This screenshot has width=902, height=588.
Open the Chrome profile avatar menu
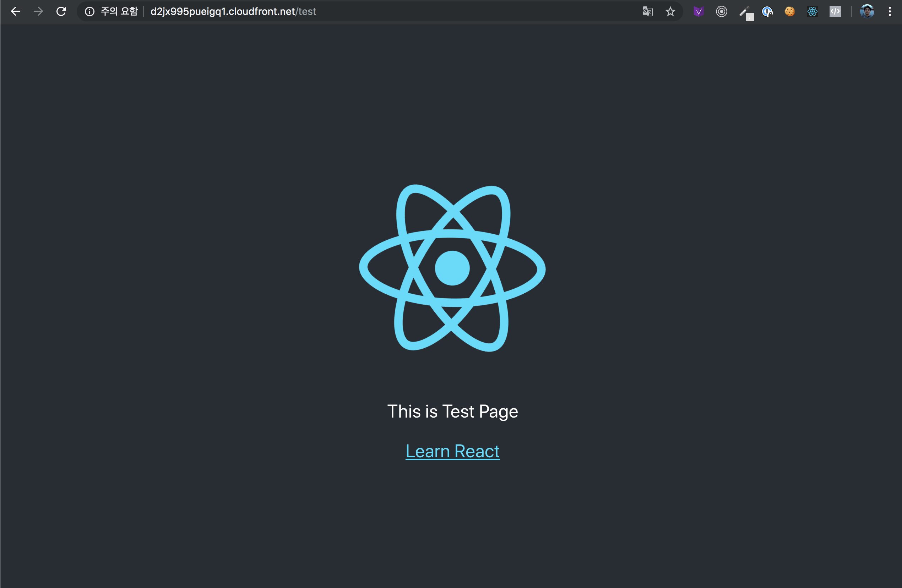(x=867, y=11)
